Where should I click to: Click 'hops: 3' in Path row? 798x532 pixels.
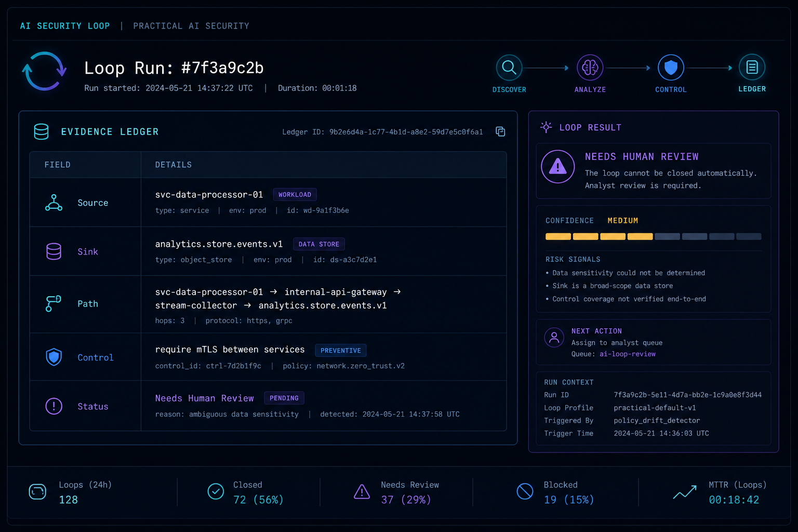170,321
